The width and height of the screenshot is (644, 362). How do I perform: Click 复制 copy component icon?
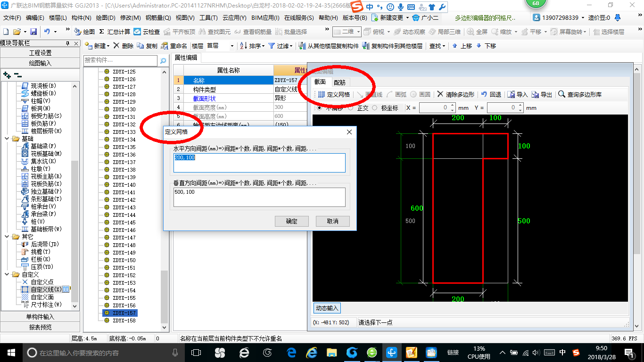pyautogui.click(x=140, y=46)
